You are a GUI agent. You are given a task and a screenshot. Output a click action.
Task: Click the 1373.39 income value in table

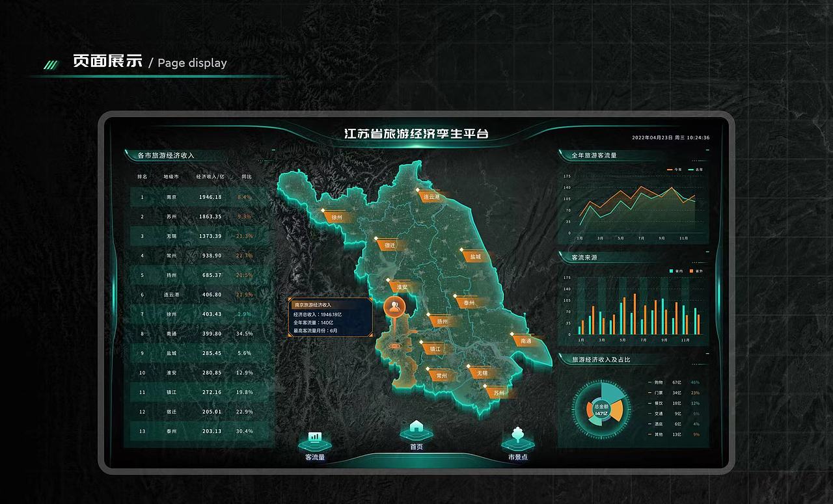click(210, 236)
